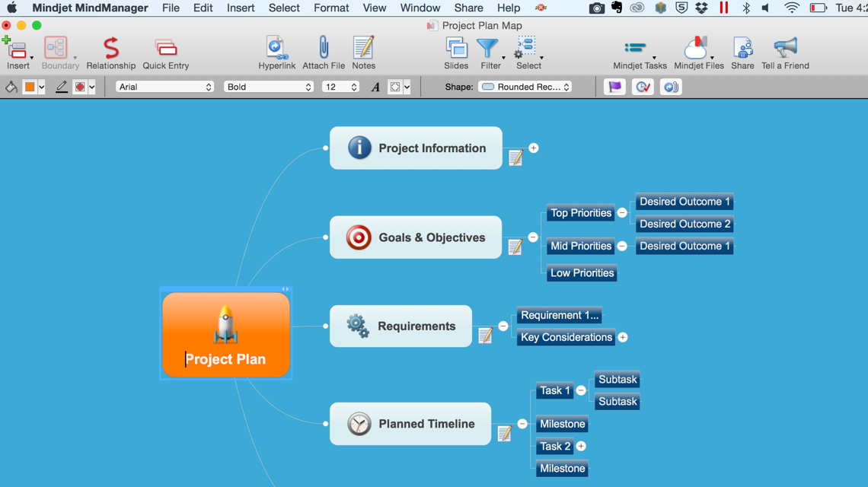Open the View menu
The image size is (868, 487).
[x=374, y=8]
